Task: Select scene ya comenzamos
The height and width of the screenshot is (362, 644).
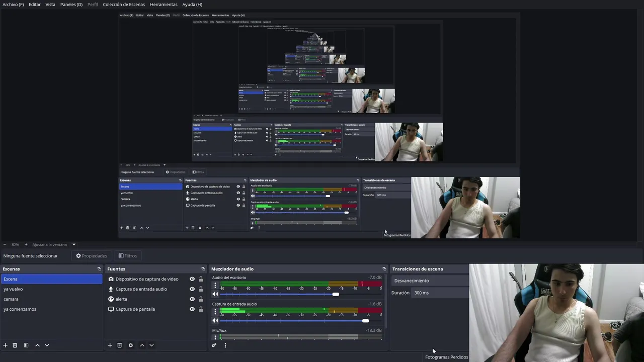Action: [x=51, y=309]
